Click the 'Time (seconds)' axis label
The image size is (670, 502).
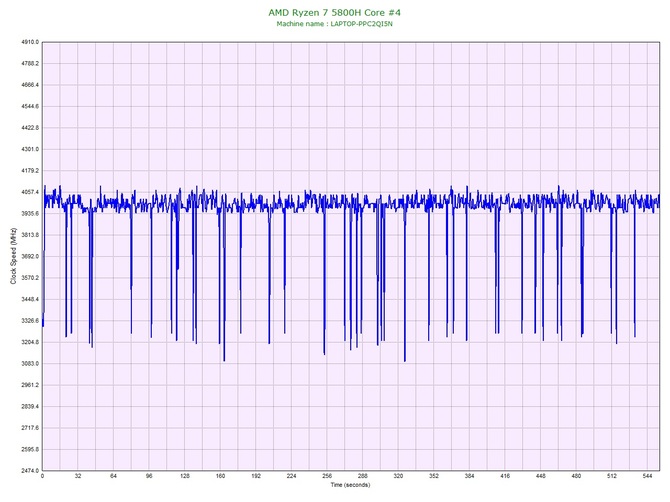point(350,485)
